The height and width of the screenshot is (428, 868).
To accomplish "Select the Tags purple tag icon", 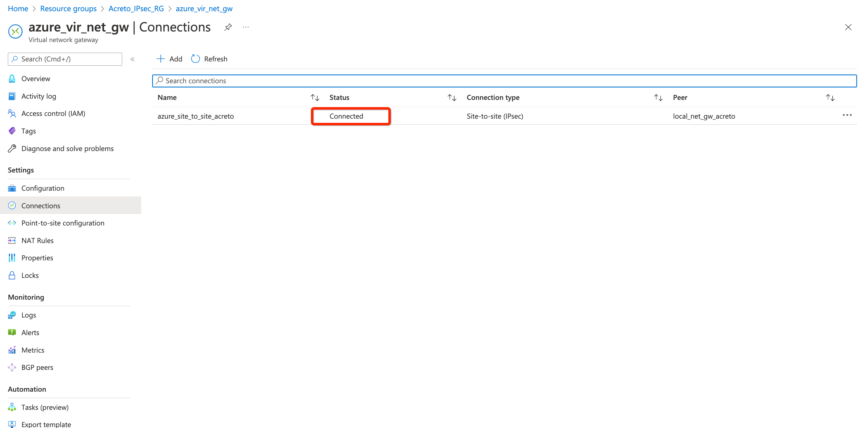I will tap(12, 131).
